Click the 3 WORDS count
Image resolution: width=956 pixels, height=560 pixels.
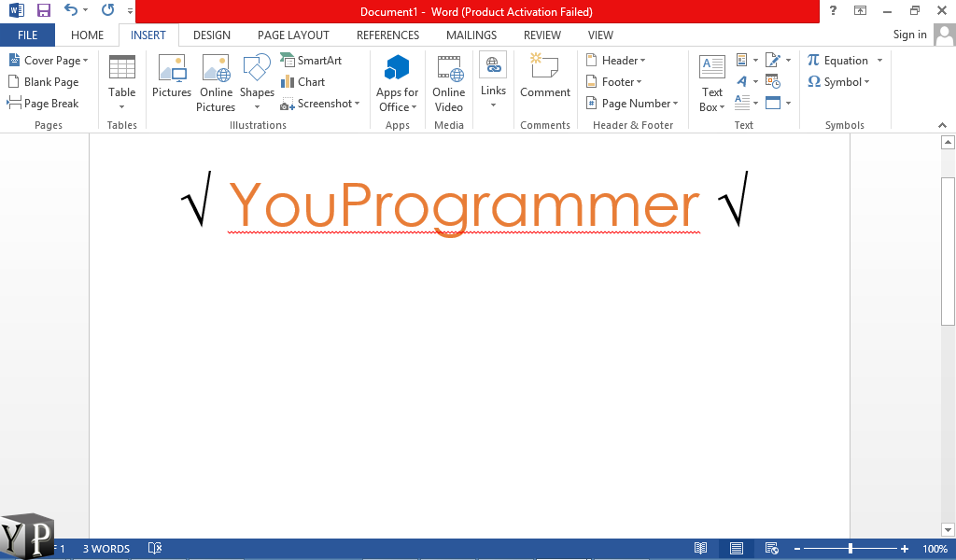pyautogui.click(x=106, y=549)
